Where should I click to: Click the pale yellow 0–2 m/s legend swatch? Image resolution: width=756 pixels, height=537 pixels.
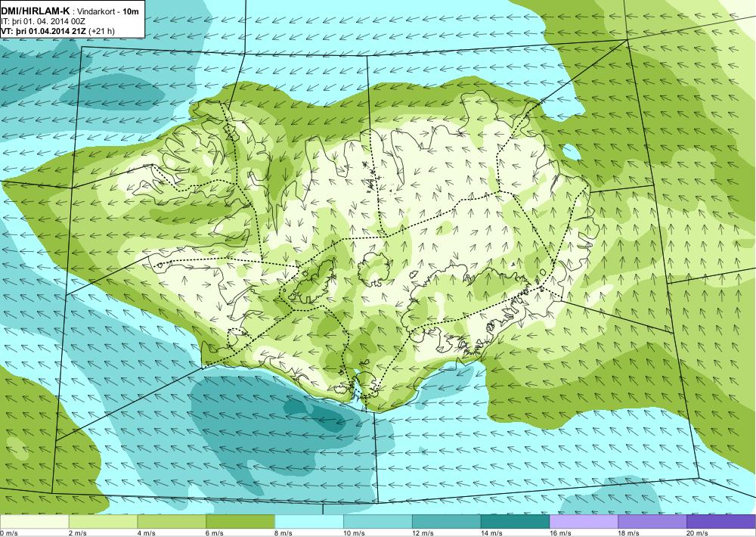click(x=35, y=521)
